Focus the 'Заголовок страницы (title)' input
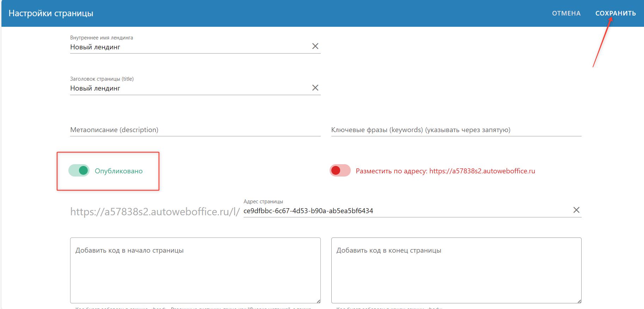The height and width of the screenshot is (309, 644). tap(189, 88)
